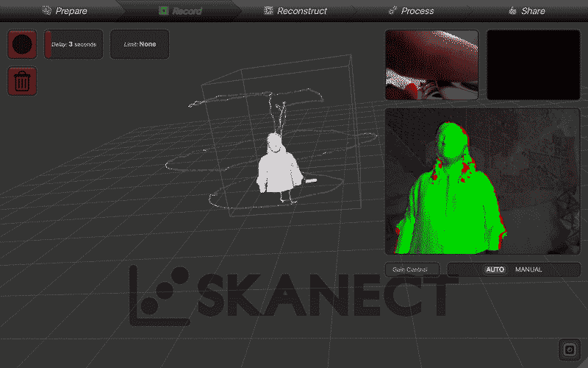The image size is (588, 368).
Task: Go to the Process tab
Action: pos(412,10)
